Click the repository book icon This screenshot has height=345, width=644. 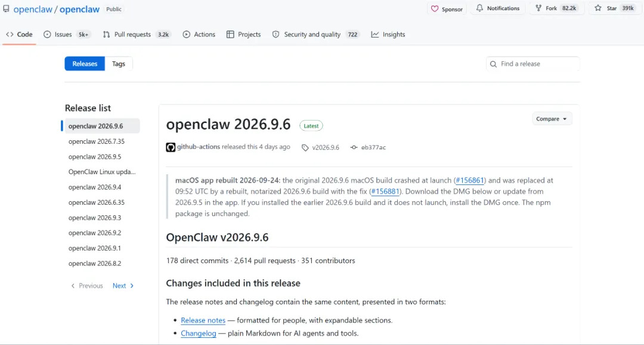(x=6, y=8)
